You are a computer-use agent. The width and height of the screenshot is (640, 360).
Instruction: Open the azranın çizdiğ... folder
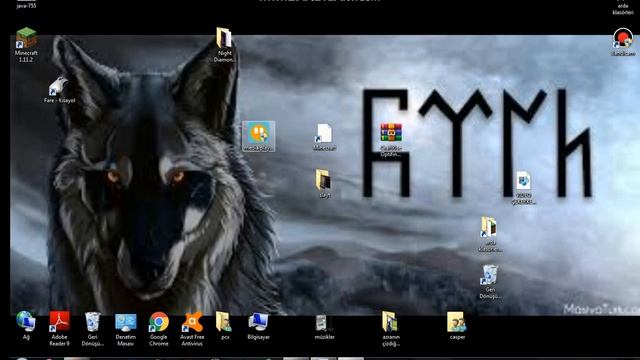point(391,329)
